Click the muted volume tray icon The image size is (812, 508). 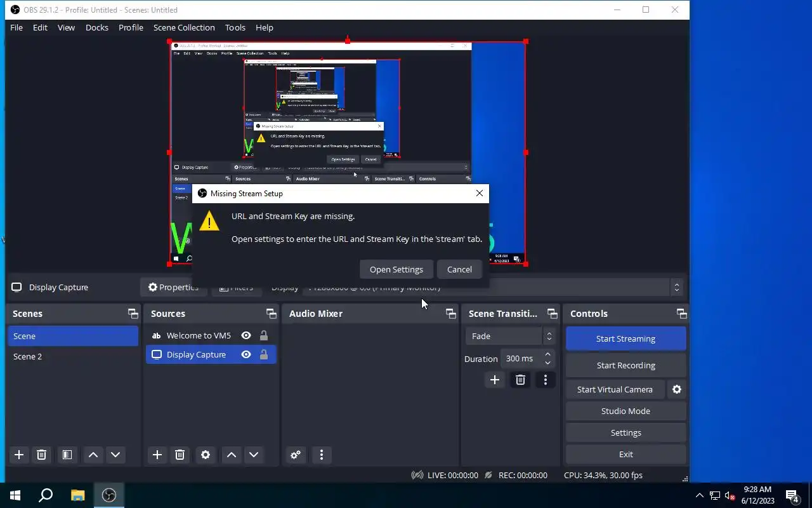[730, 496]
